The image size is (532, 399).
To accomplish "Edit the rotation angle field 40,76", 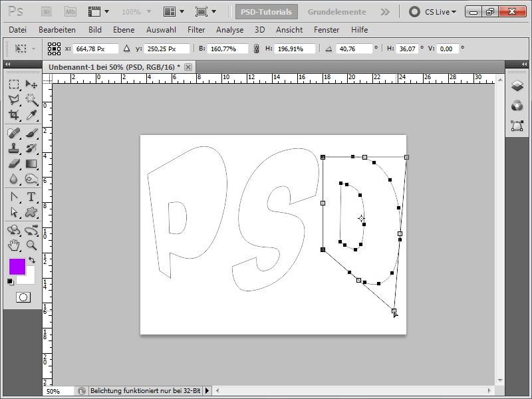I will point(354,49).
